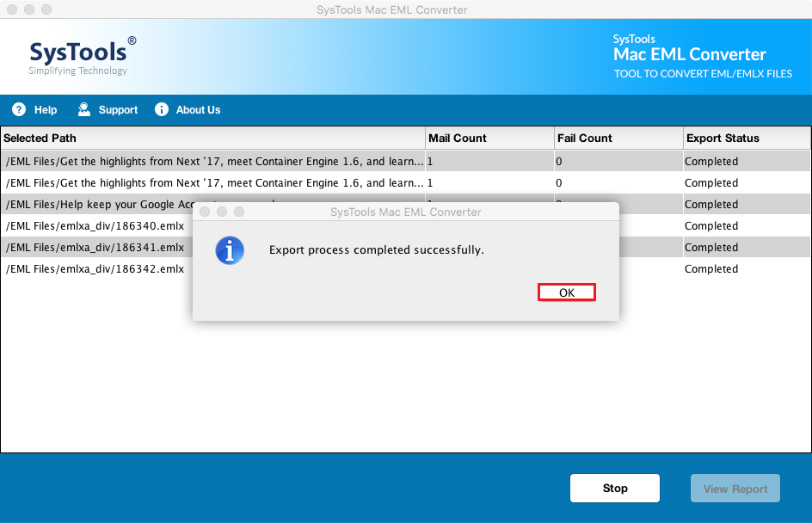Click Completed status for 186341.emlx

click(x=711, y=247)
